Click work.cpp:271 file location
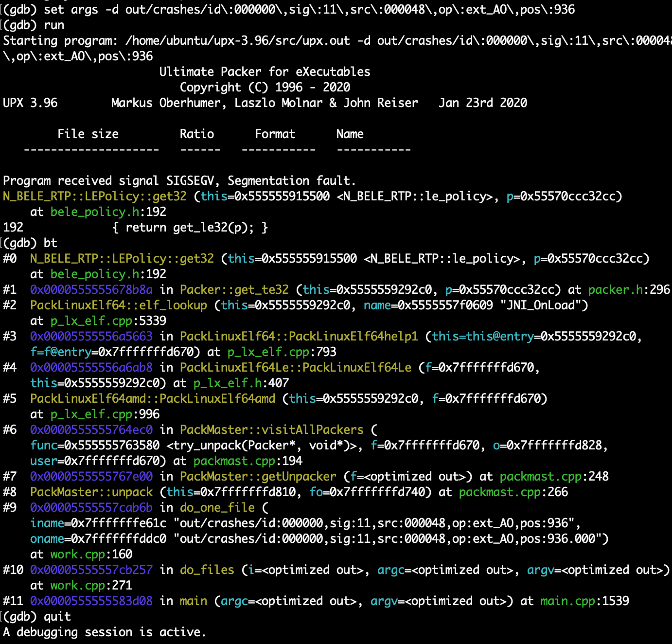Image resolution: width=672 pixels, height=644 pixels. 91,586
